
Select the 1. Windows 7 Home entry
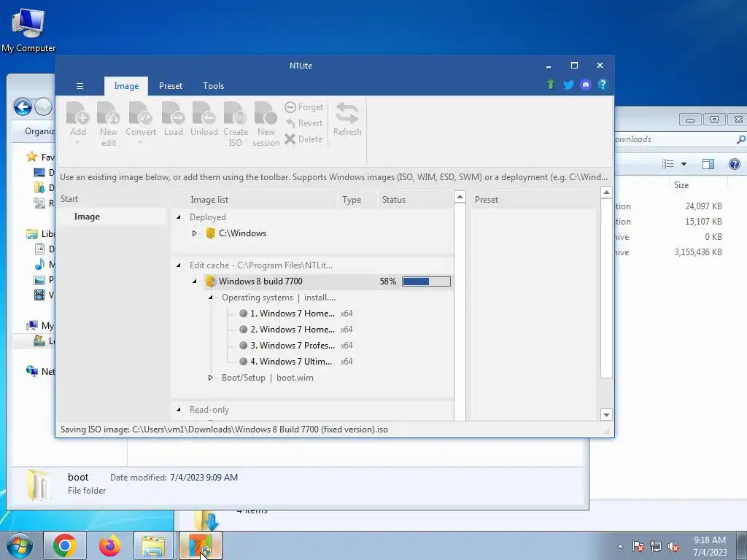pos(292,314)
